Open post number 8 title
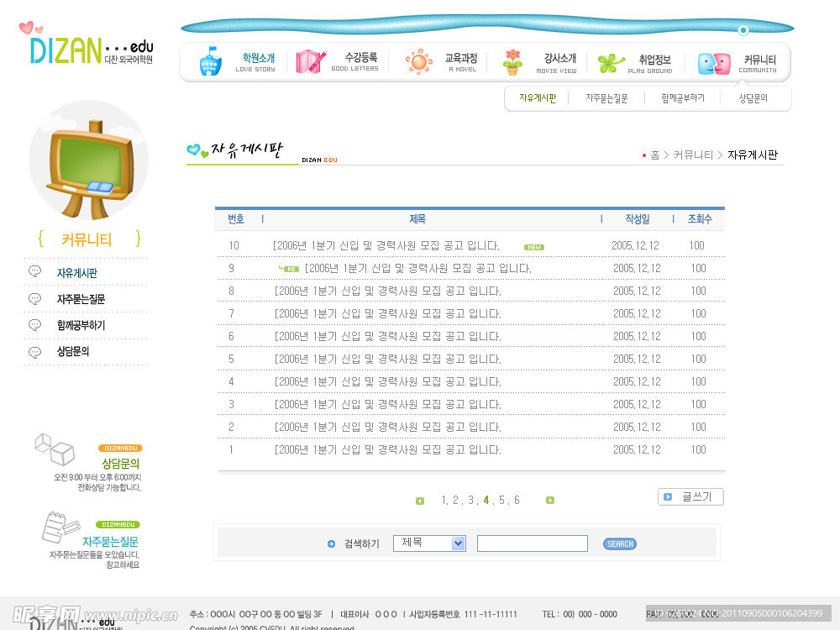This screenshot has height=630, width=840. [388, 291]
